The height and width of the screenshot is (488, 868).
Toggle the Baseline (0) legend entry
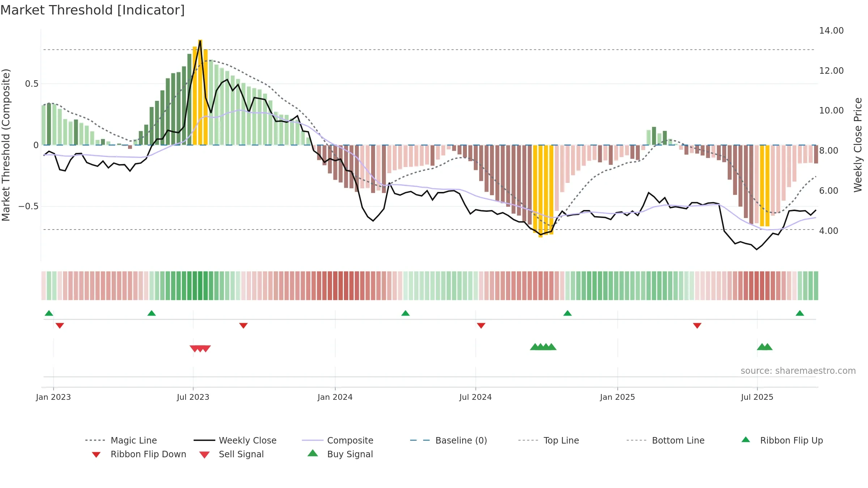point(448,440)
